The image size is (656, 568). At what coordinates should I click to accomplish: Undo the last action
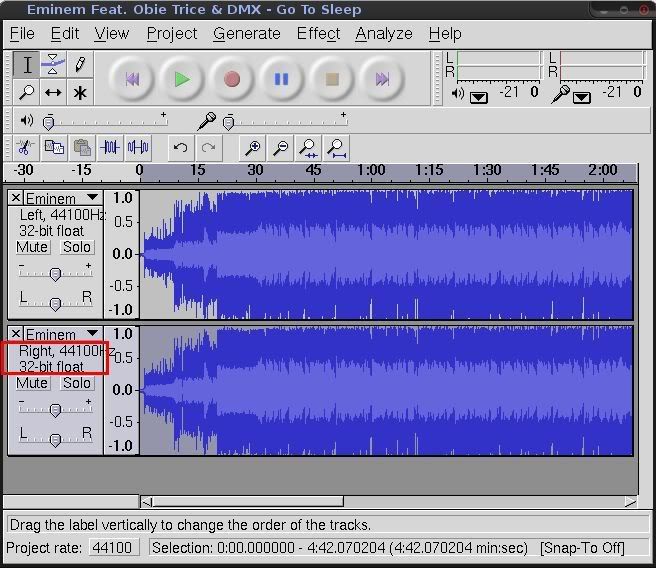click(x=181, y=148)
